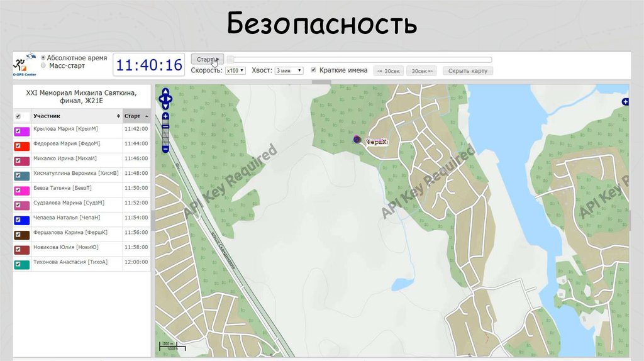Click the map zoom level slider bar
Viewport: 644px width, 361px height.
pos(165,133)
